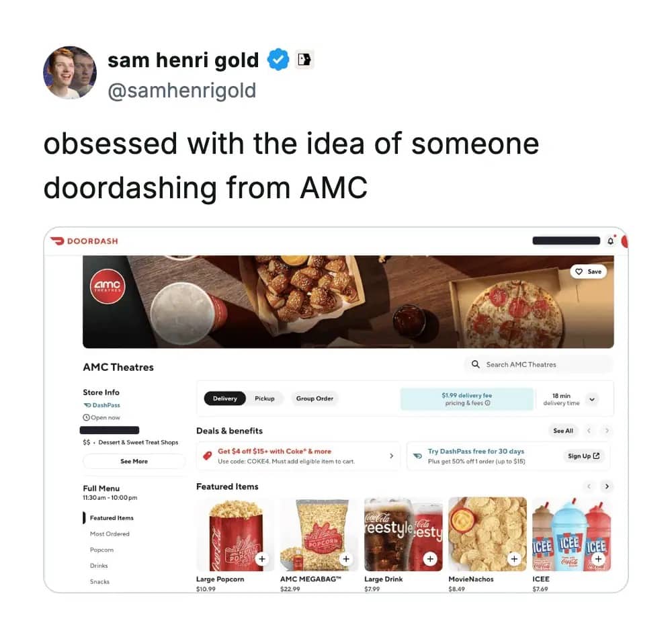The width and height of the screenshot is (672, 637).
Task: Add AMC MEGABAG with plus icon
Action: click(x=346, y=559)
